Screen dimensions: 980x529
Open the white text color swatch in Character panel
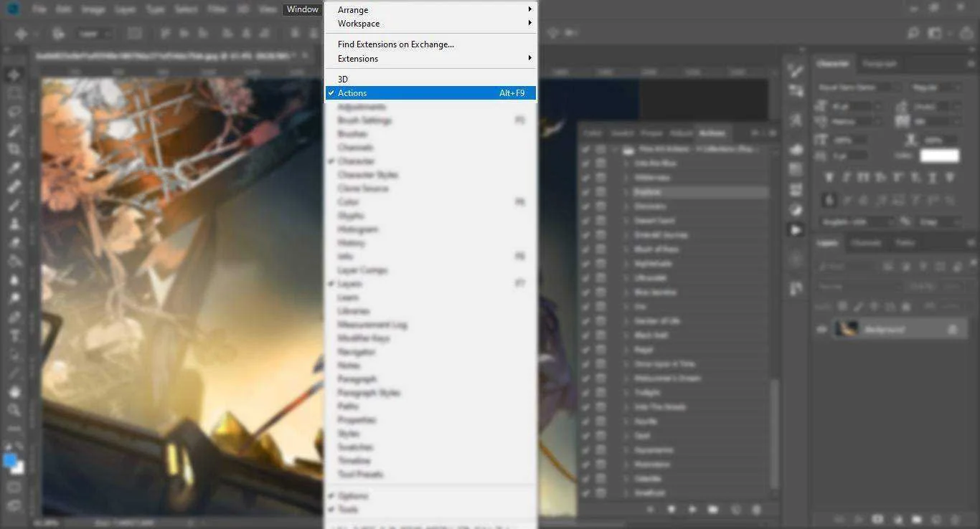(x=940, y=156)
